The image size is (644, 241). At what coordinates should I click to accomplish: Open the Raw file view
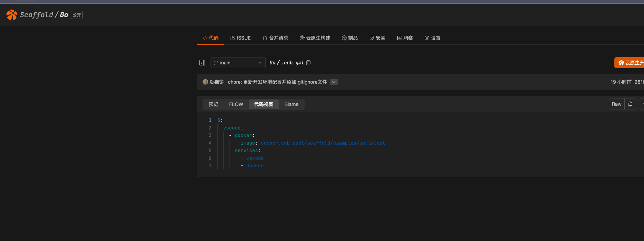click(x=616, y=104)
